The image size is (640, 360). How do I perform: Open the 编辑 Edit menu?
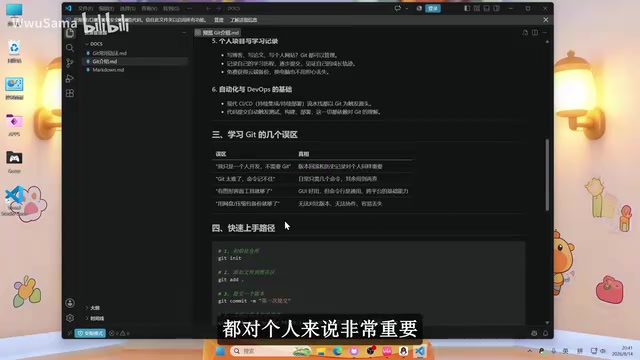(x=106, y=8)
